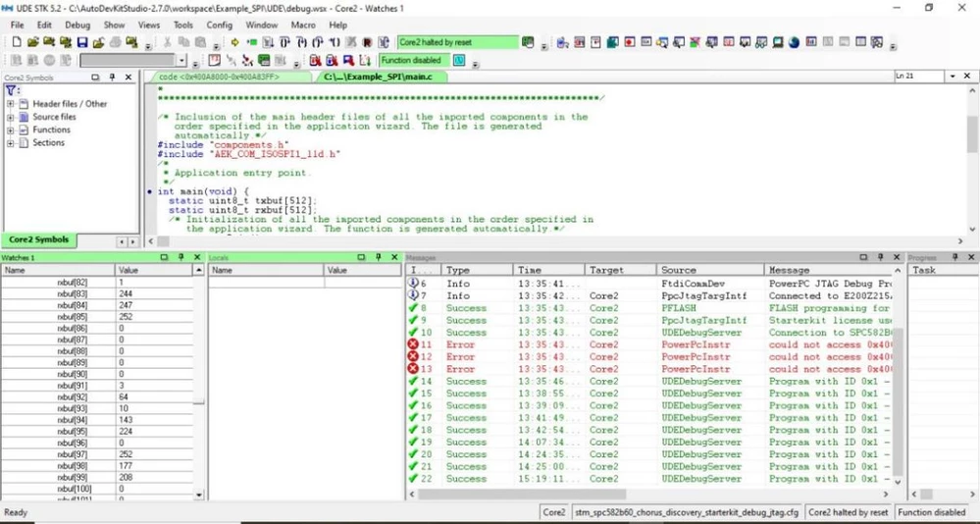Click the blue globe icon in toolbar
This screenshot has height=524, width=980.
point(795,42)
